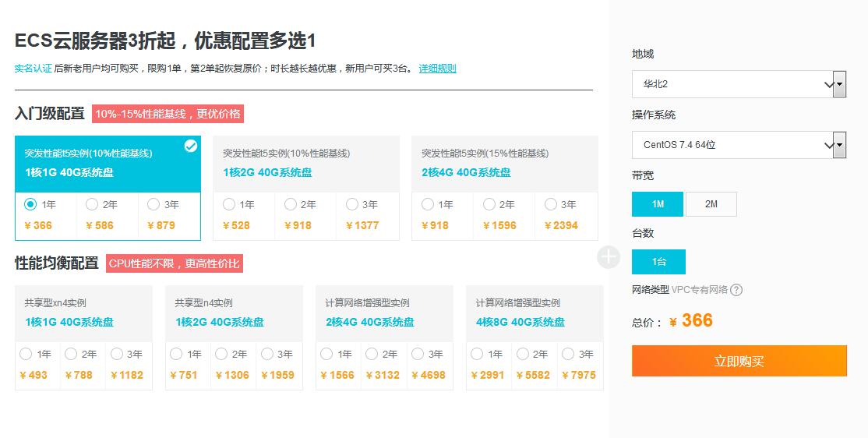Viewport: 868px width, 438px height.
Task: Open the 地域 dropdown showing 华北2
Action: 739,84
